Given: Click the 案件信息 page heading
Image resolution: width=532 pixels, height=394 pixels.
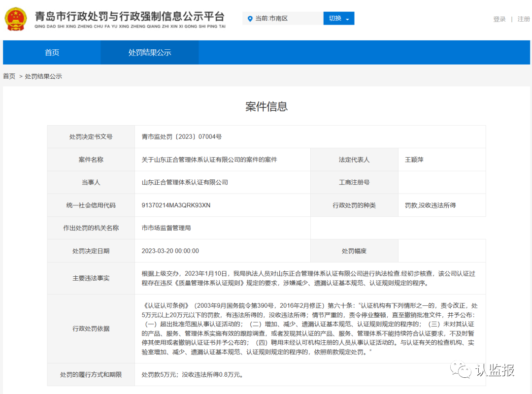Looking at the screenshot, I should pos(266,106).
